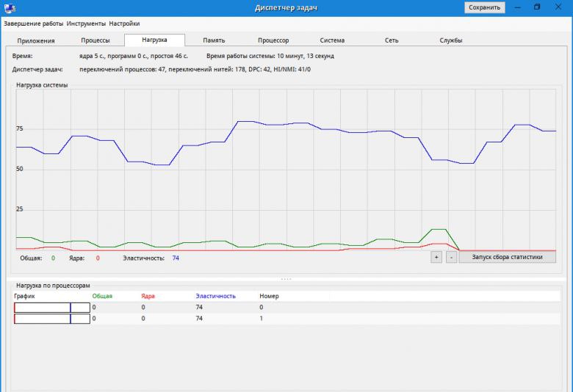Restore the Диспетчер задач window size
The width and height of the screenshot is (573, 392).
point(537,7)
